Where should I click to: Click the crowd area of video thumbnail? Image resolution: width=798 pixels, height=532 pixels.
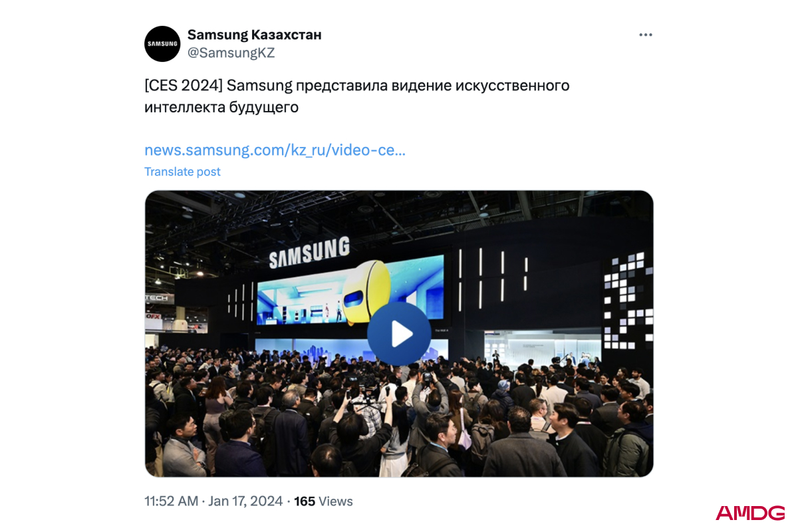point(399,419)
